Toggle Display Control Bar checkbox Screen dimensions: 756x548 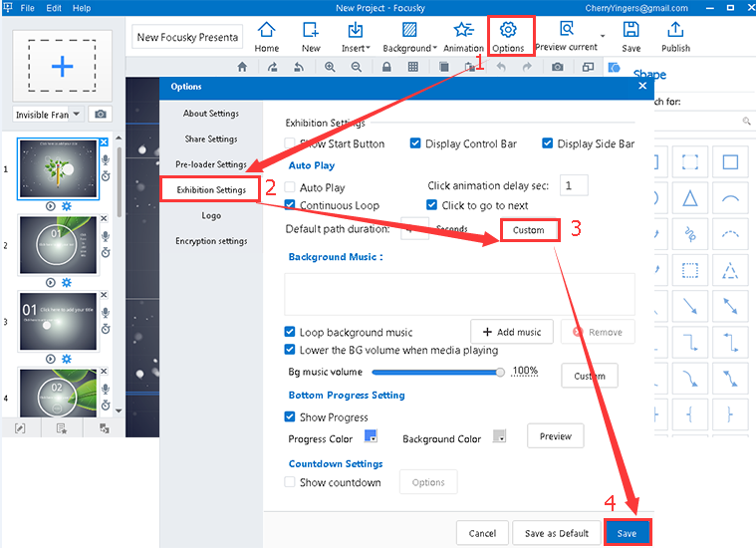point(415,143)
